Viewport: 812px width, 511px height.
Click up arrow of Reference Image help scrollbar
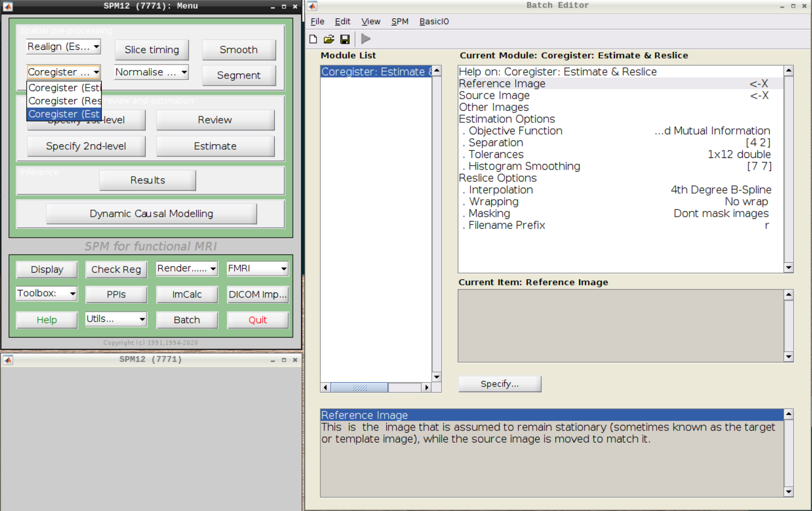pos(788,414)
